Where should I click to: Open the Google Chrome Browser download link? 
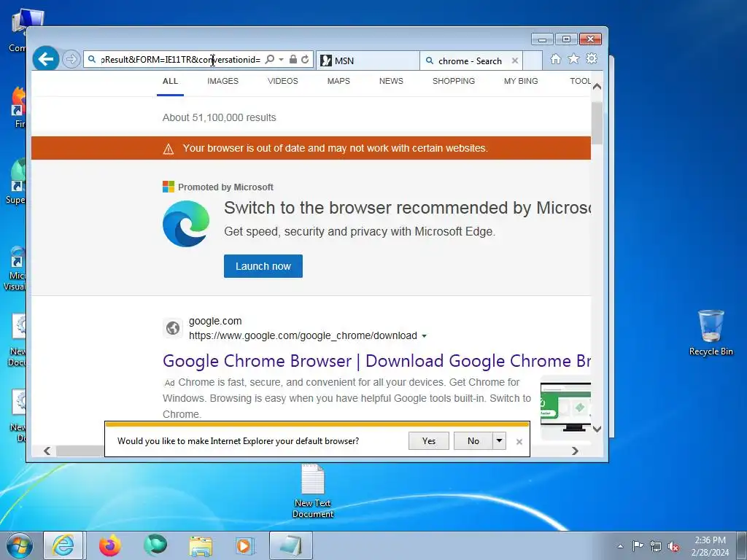tap(376, 361)
